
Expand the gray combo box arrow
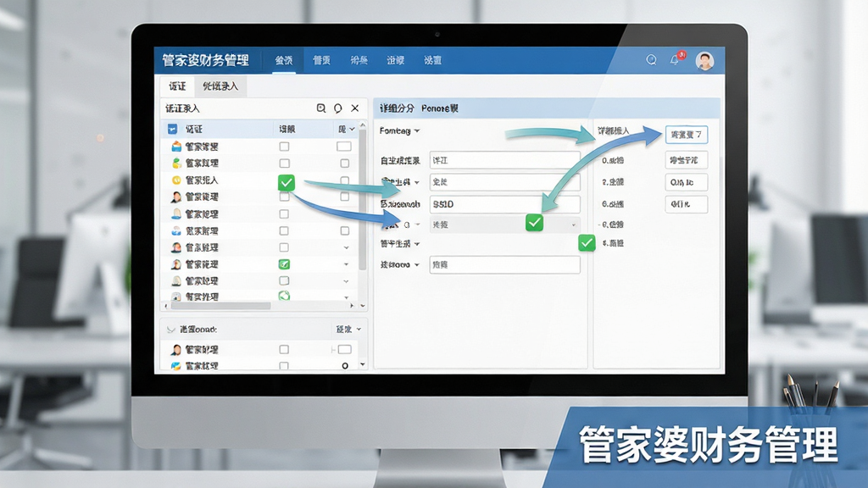click(x=574, y=225)
